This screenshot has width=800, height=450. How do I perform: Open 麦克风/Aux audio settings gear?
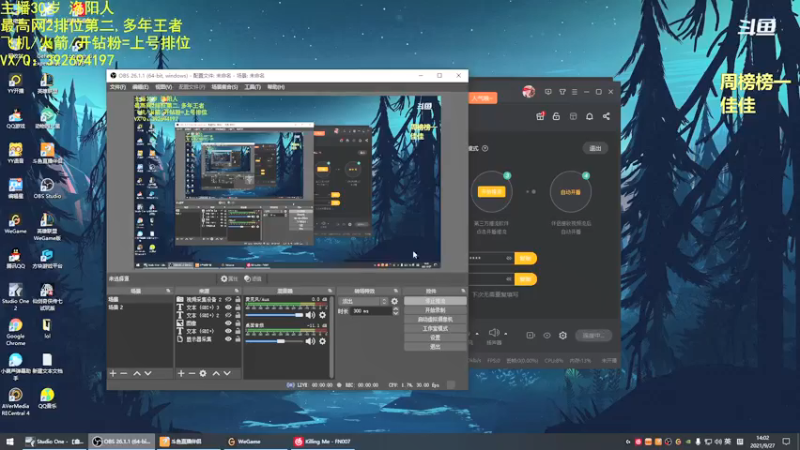tap(322, 315)
